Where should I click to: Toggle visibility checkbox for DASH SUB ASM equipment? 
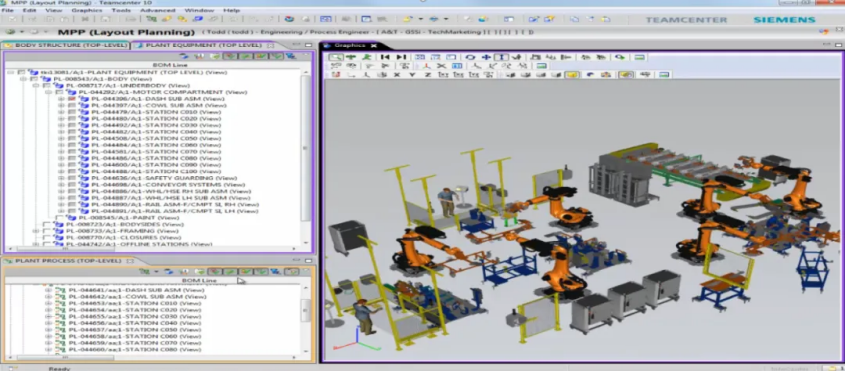click(72, 99)
